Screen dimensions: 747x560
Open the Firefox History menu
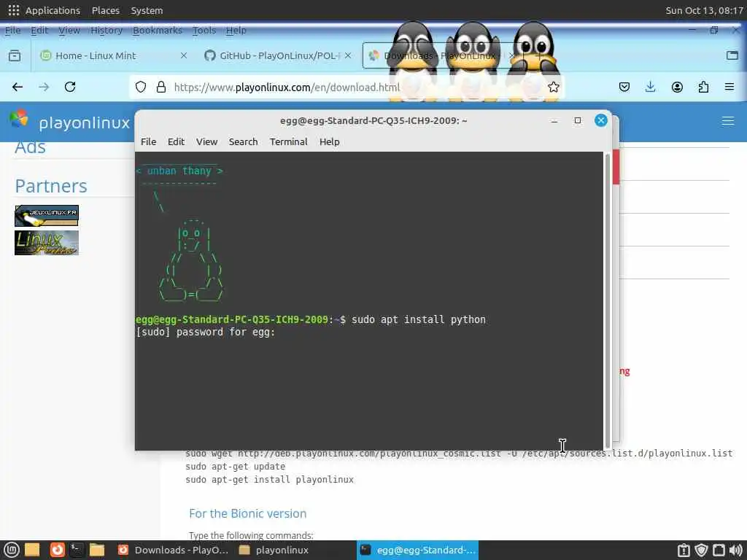[x=107, y=31]
